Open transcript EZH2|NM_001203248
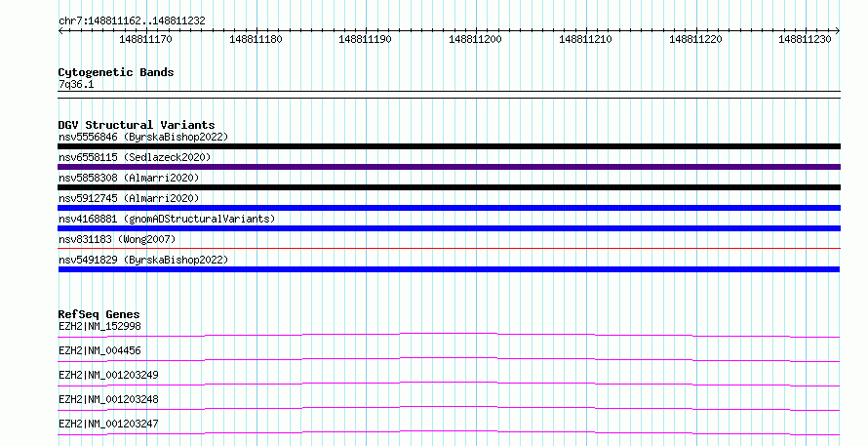This screenshot has width=868, height=446. coord(108,399)
